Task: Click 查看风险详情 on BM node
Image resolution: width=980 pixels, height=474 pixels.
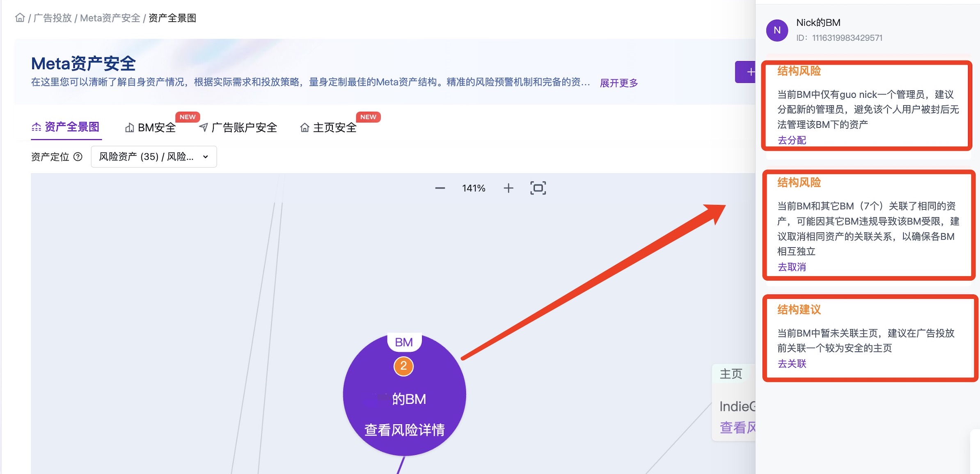Action: click(x=405, y=430)
